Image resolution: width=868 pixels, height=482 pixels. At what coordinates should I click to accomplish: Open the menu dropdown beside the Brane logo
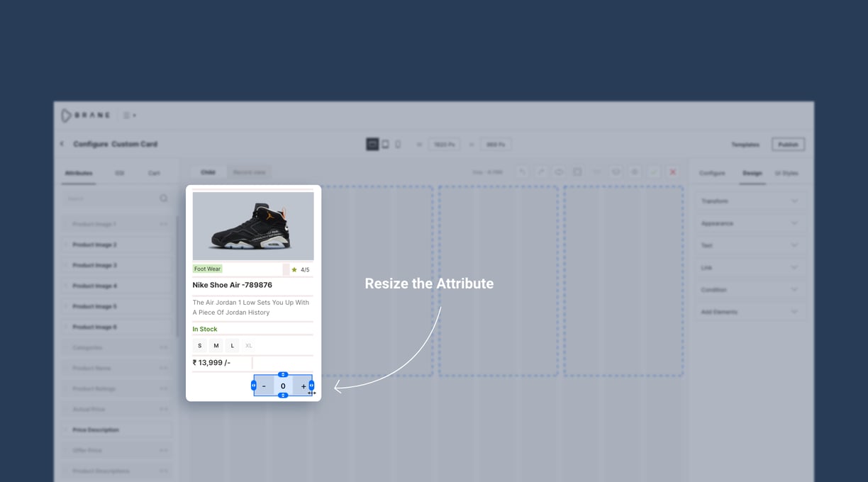[129, 116]
